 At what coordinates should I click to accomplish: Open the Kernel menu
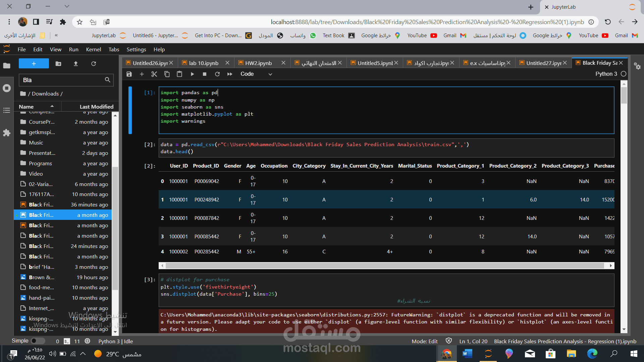[x=93, y=49]
